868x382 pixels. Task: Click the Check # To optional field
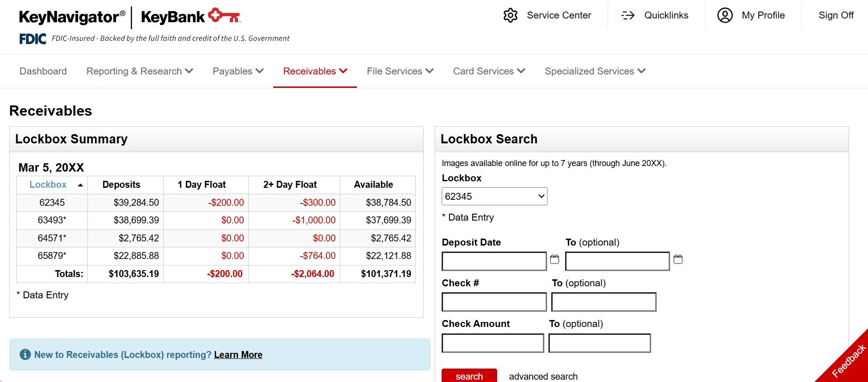(603, 302)
